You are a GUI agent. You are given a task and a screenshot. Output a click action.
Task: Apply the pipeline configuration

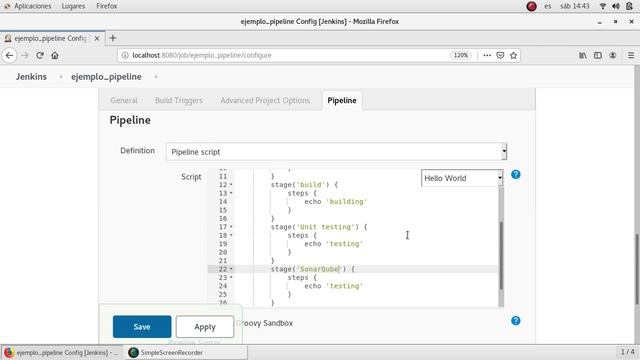[x=205, y=327]
